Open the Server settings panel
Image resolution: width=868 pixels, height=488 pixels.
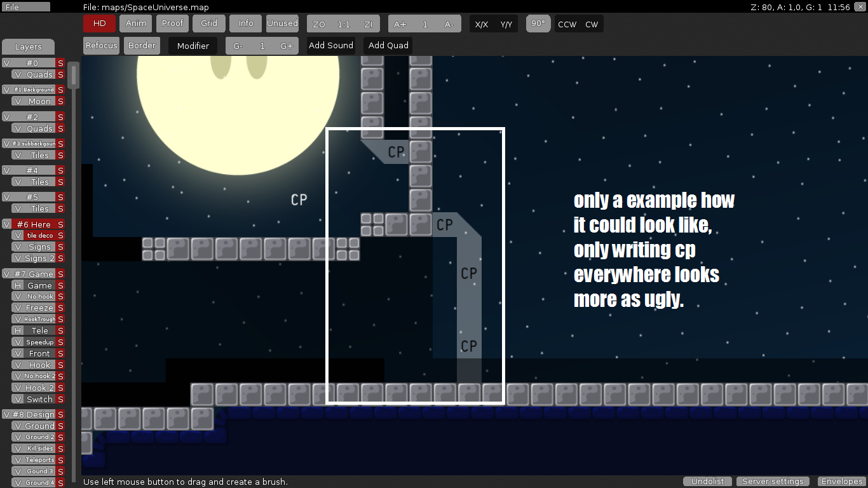[773, 482]
